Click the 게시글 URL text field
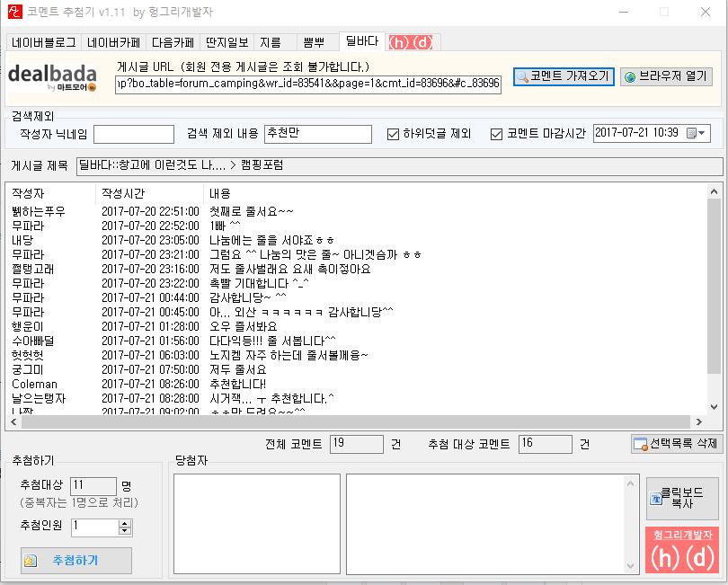This screenshot has width=728, height=585. 308,84
